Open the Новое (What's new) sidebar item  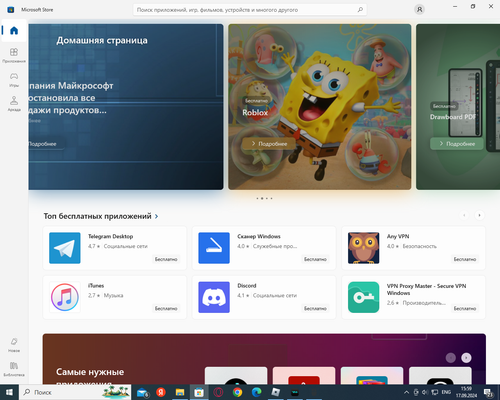14,345
